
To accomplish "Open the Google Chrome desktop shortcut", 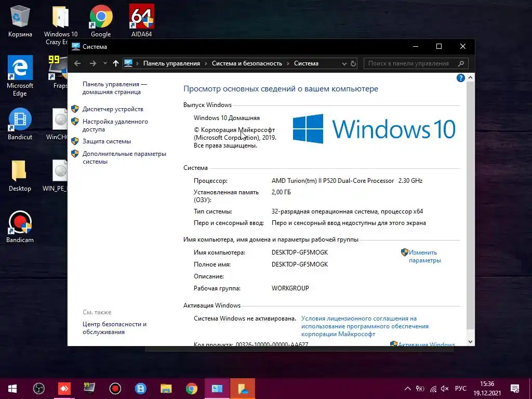I will (101, 21).
